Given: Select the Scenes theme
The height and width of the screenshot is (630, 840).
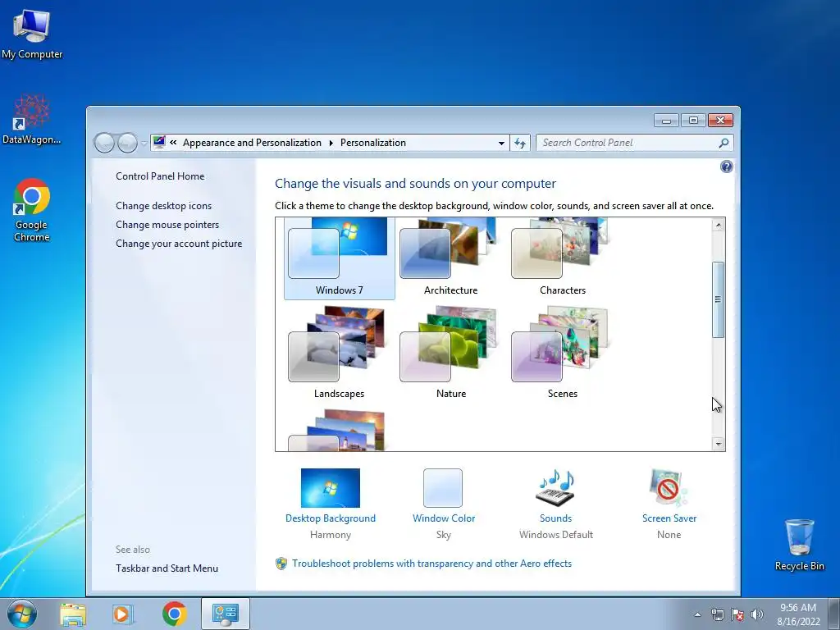Looking at the screenshot, I should (x=563, y=353).
